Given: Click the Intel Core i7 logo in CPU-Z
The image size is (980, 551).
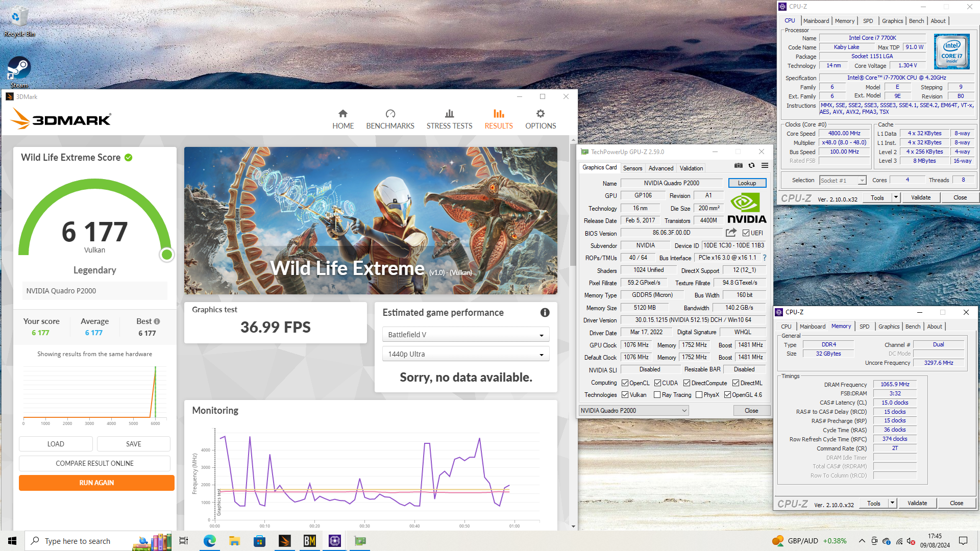Looking at the screenshot, I should (x=951, y=52).
